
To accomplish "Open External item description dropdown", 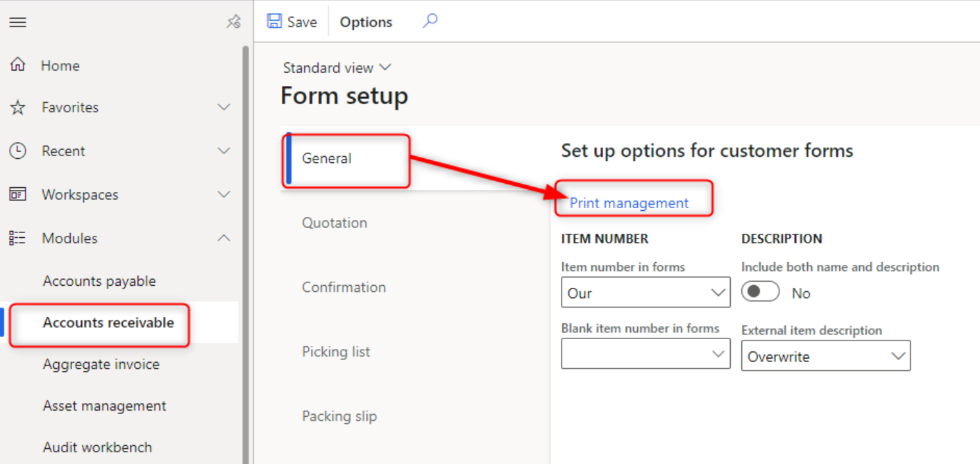I will (826, 356).
